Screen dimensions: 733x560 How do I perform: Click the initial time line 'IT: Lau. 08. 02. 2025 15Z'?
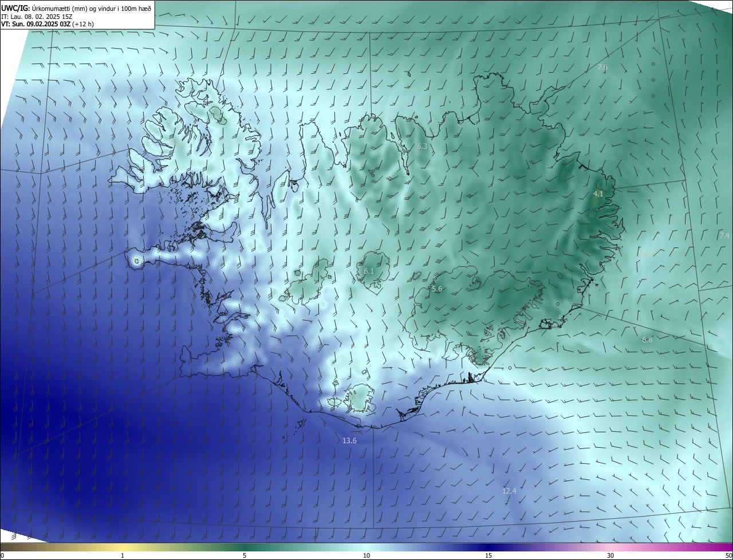pyautogui.click(x=37, y=17)
